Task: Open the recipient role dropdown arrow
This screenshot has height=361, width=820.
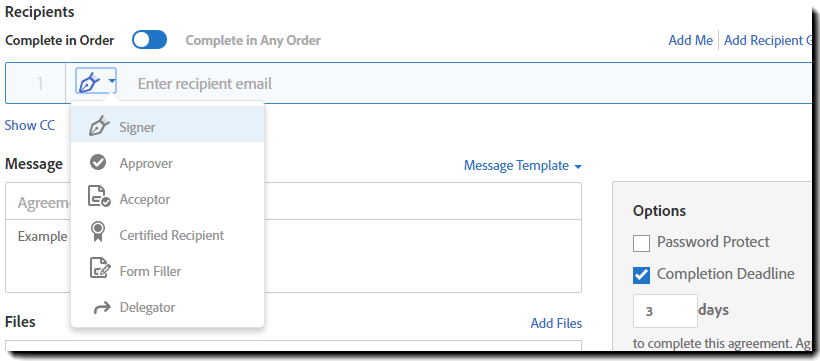Action: coord(112,82)
